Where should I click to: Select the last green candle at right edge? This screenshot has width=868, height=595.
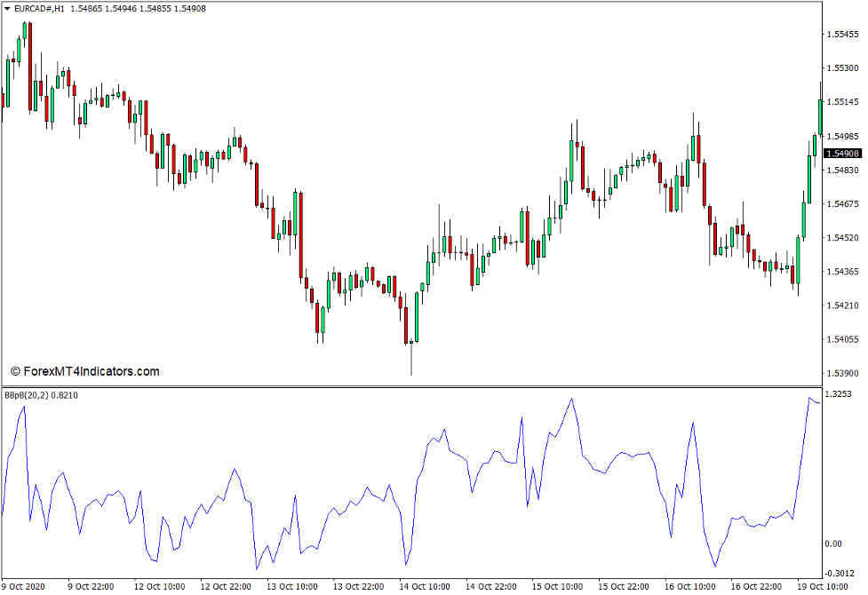(821, 115)
